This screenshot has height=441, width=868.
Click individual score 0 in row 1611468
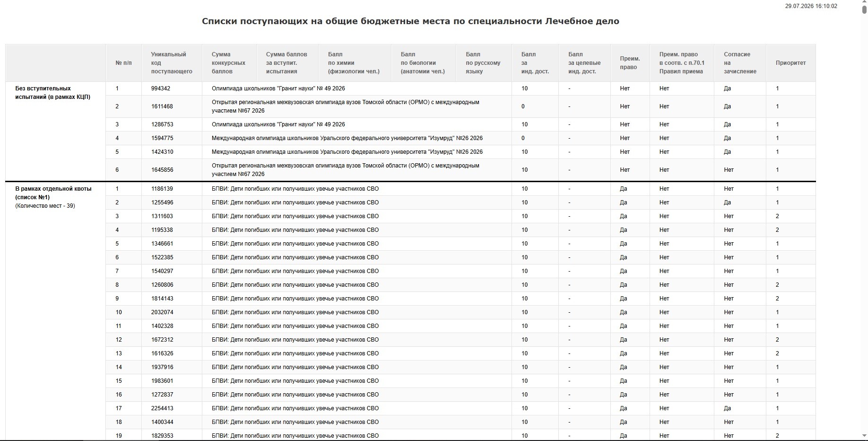point(523,106)
